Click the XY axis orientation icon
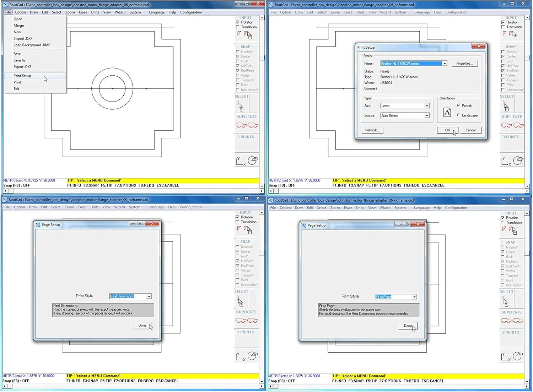The image size is (533, 392). [x=239, y=161]
